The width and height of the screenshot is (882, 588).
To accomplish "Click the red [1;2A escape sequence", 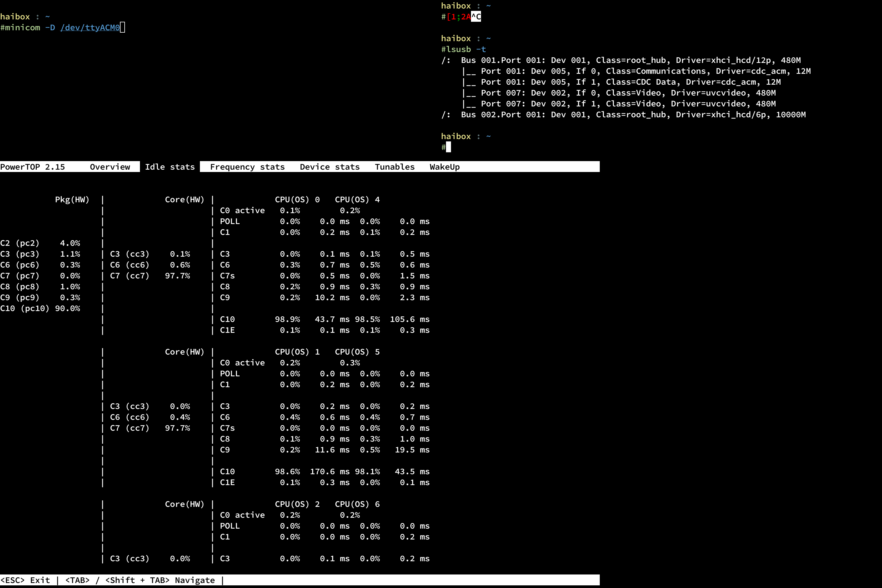I will point(459,16).
